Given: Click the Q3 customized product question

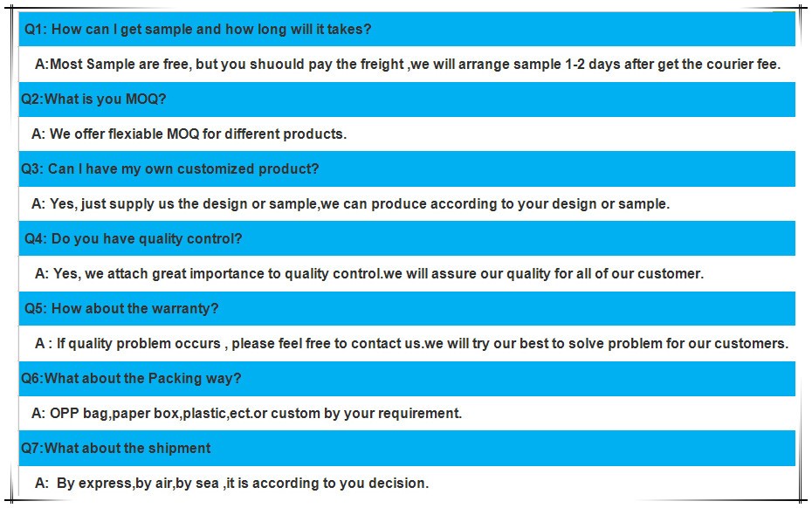Looking at the screenshot, I should coord(170,168).
